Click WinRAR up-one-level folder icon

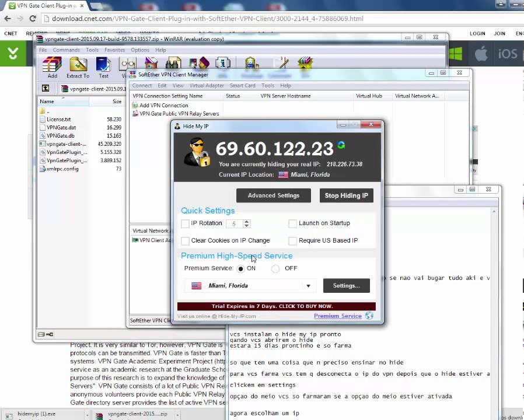click(x=46, y=88)
